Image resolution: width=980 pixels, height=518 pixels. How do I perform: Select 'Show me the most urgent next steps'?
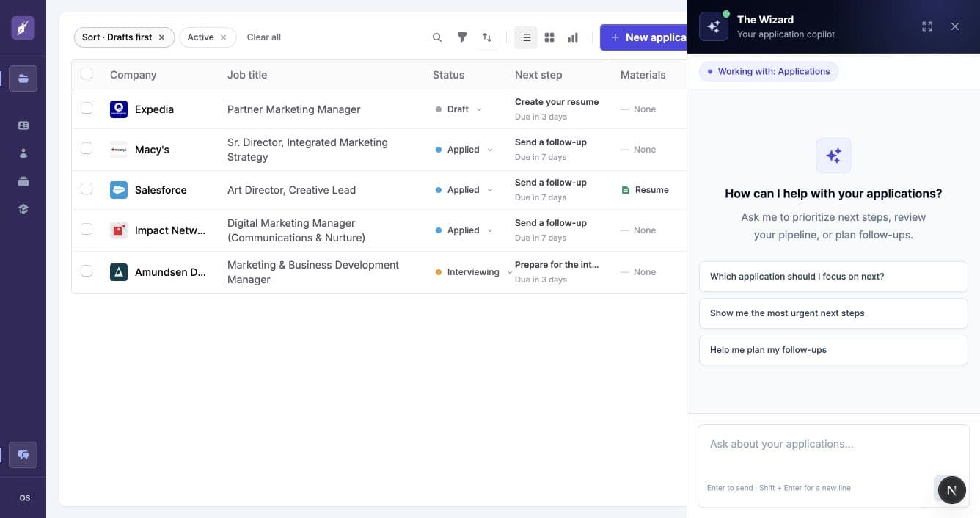coord(833,313)
